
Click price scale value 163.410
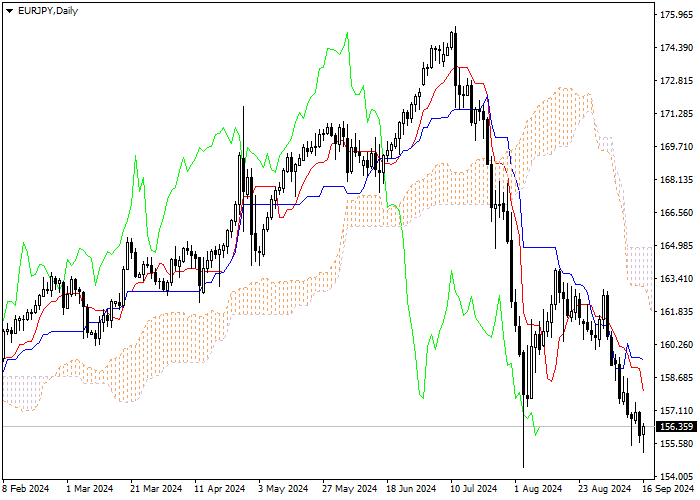(x=676, y=279)
